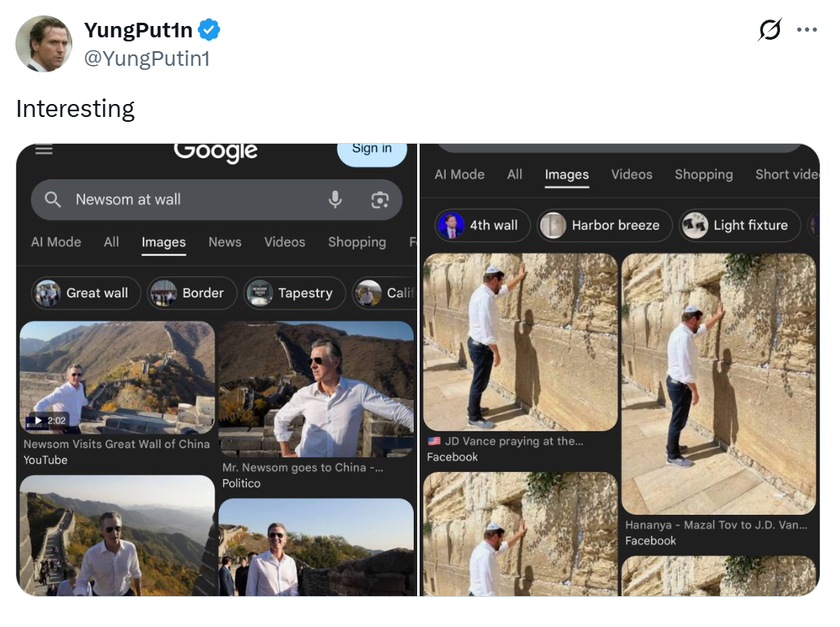Image resolution: width=840 pixels, height=627 pixels.
Task: Switch to the Shopping tab in the left search
Action: click(x=357, y=242)
